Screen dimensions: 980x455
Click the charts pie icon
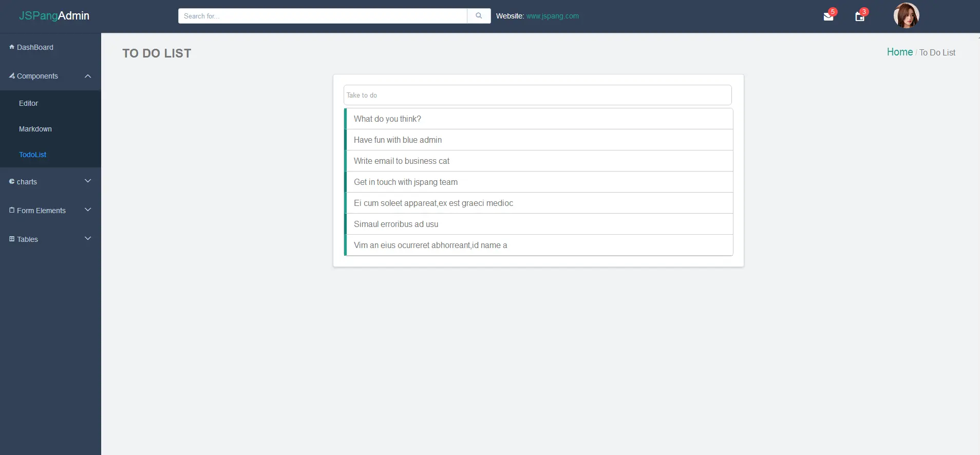coord(12,181)
